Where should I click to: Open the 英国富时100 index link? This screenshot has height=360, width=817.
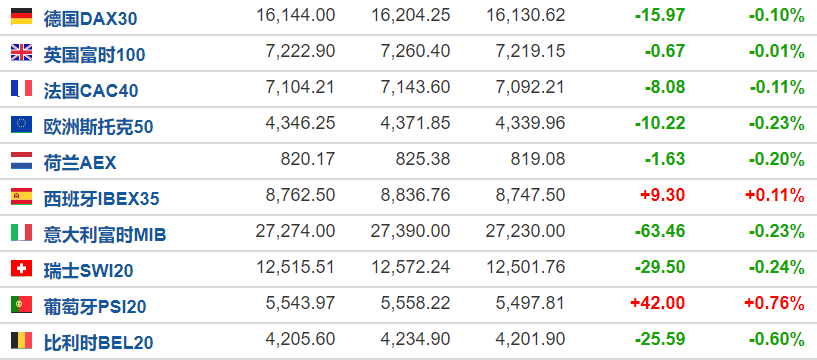pyautogui.click(x=94, y=55)
